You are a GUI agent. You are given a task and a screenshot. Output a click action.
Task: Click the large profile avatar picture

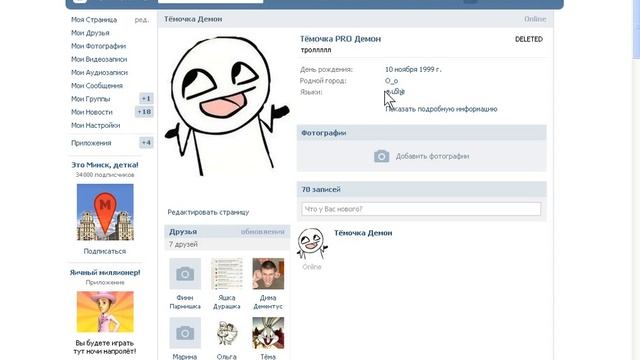tap(227, 106)
